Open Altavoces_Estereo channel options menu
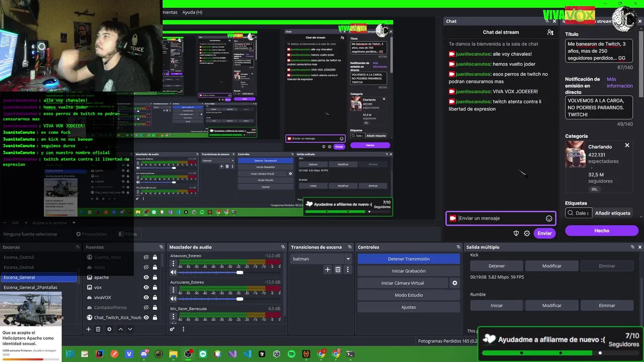 [x=174, y=264]
